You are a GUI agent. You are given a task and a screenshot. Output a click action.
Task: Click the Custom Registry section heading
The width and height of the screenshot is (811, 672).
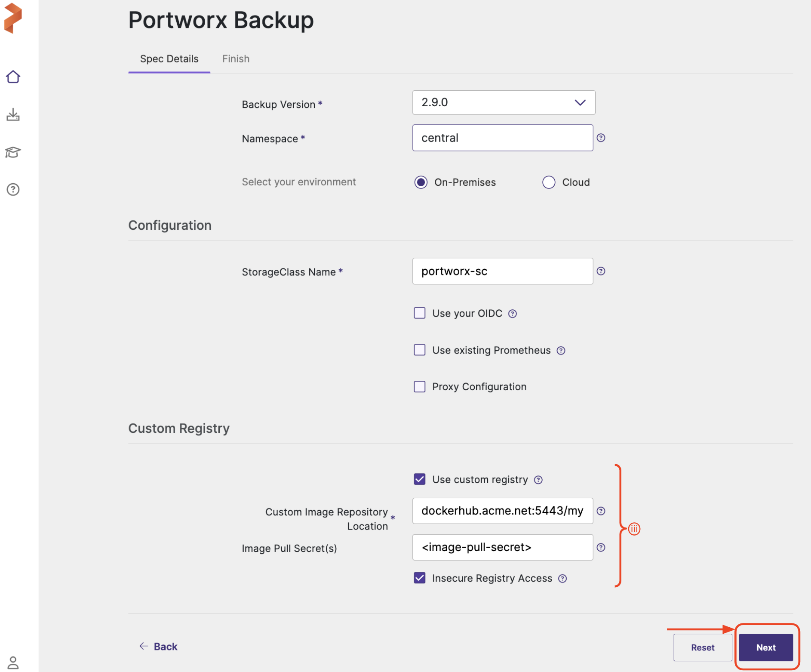coord(179,428)
